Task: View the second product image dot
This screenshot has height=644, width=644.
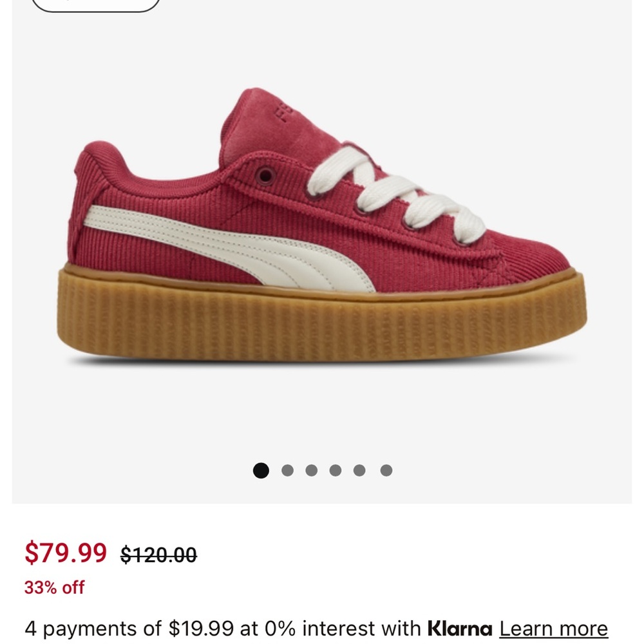Action: (x=286, y=471)
